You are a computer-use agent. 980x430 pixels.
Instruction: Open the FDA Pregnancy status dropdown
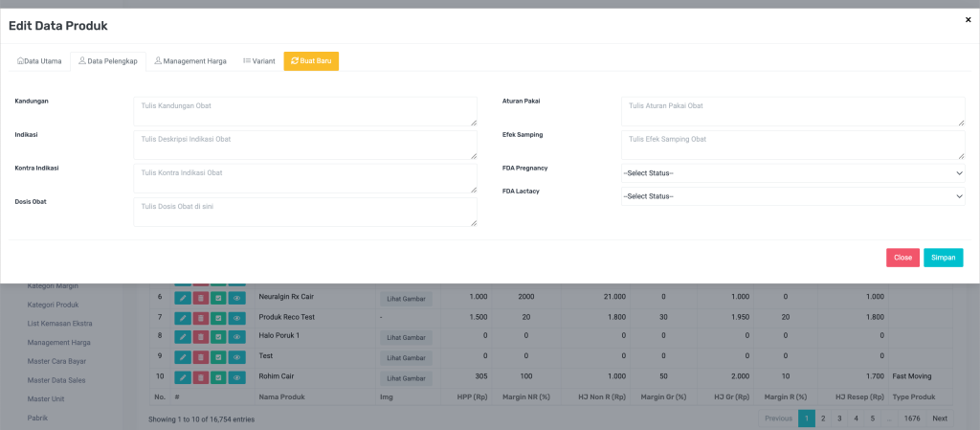coord(792,173)
